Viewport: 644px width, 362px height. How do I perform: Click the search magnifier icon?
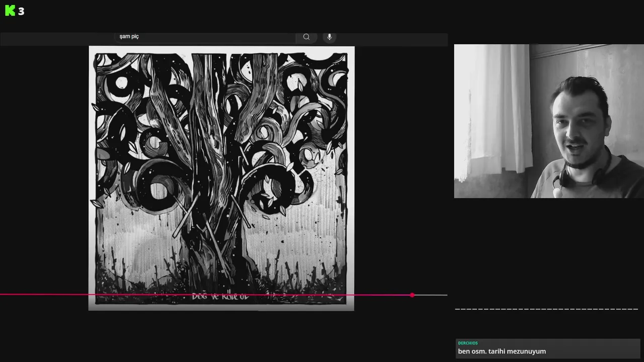[306, 37]
